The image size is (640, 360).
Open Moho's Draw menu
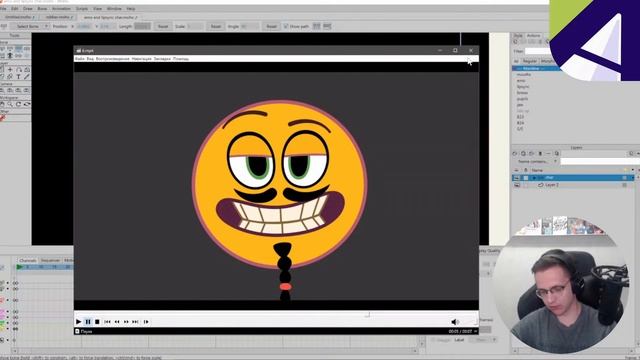tap(28, 8)
